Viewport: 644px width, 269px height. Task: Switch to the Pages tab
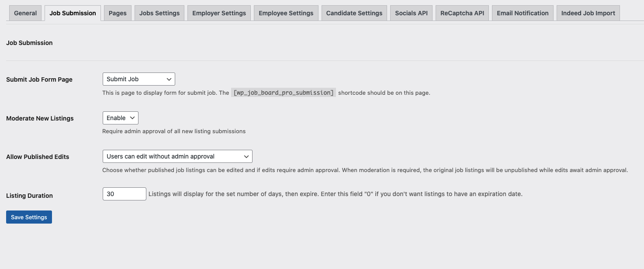tap(118, 13)
